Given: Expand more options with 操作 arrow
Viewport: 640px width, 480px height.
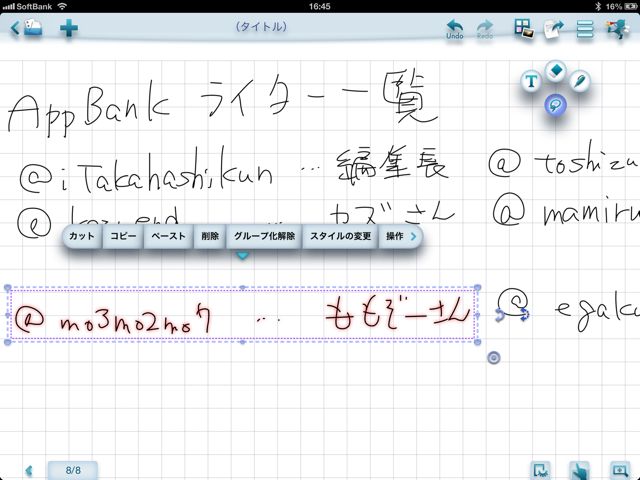Looking at the screenshot, I should tap(401, 236).
